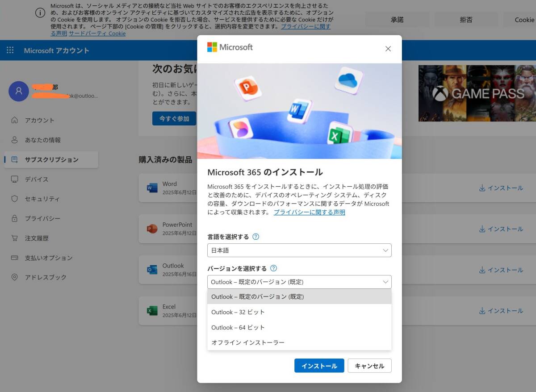Collapse the version selection combo box
The height and width of the screenshot is (392, 536).
(299, 282)
